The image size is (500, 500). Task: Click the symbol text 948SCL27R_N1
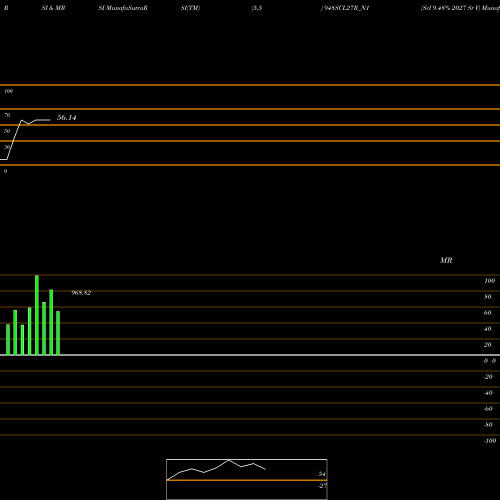click(x=346, y=8)
